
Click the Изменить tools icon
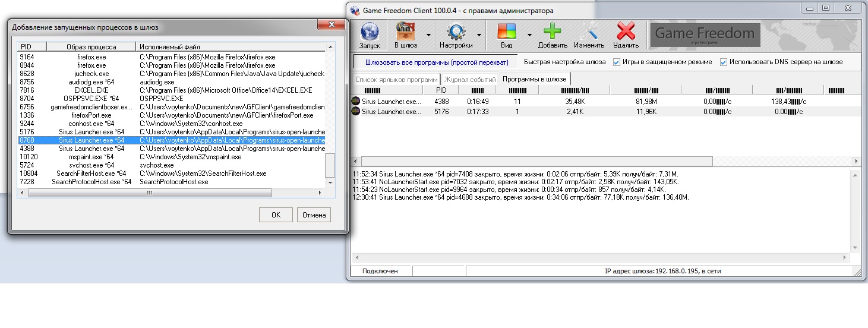[589, 31]
